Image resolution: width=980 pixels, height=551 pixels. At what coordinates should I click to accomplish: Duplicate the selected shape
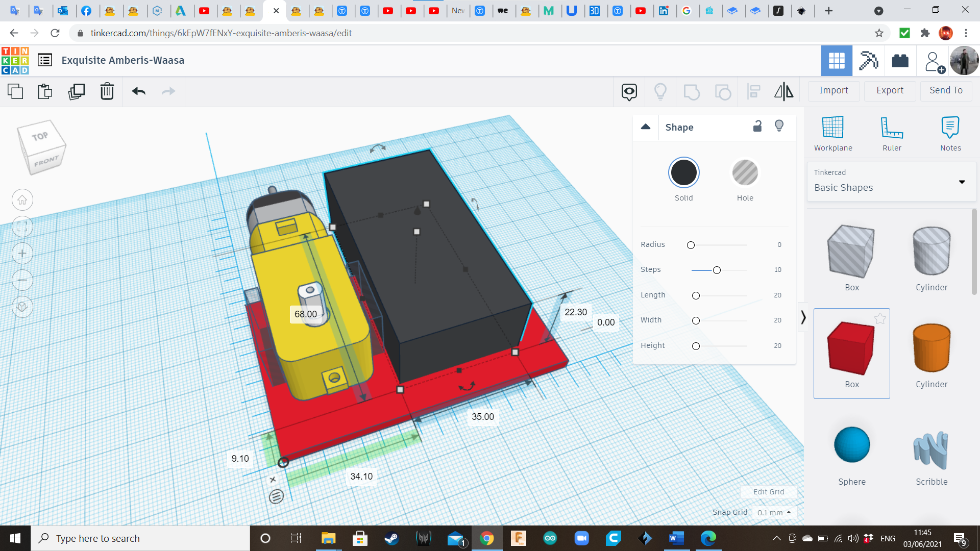[76, 91]
